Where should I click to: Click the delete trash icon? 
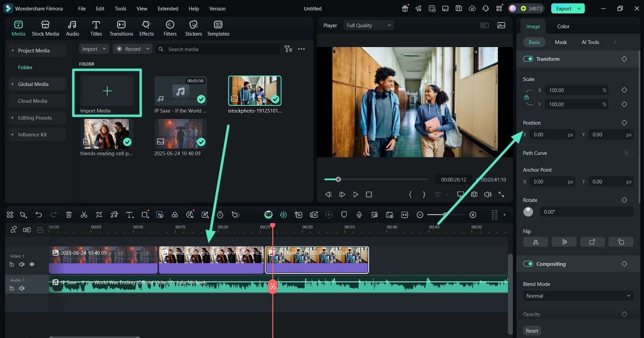(69, 215)
